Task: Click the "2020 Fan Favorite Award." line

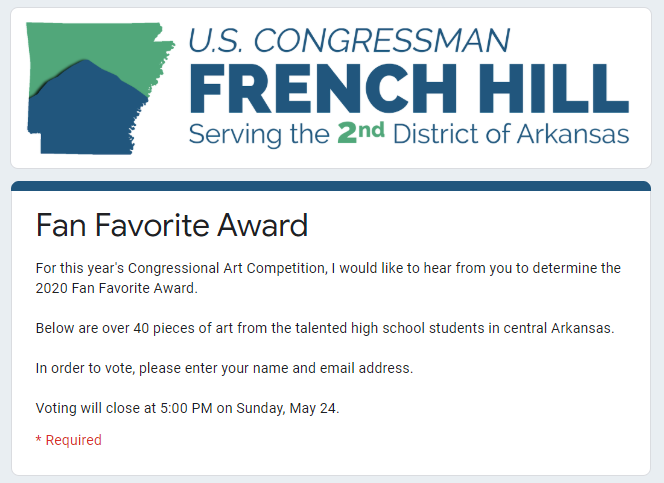Action: [117, 289]
